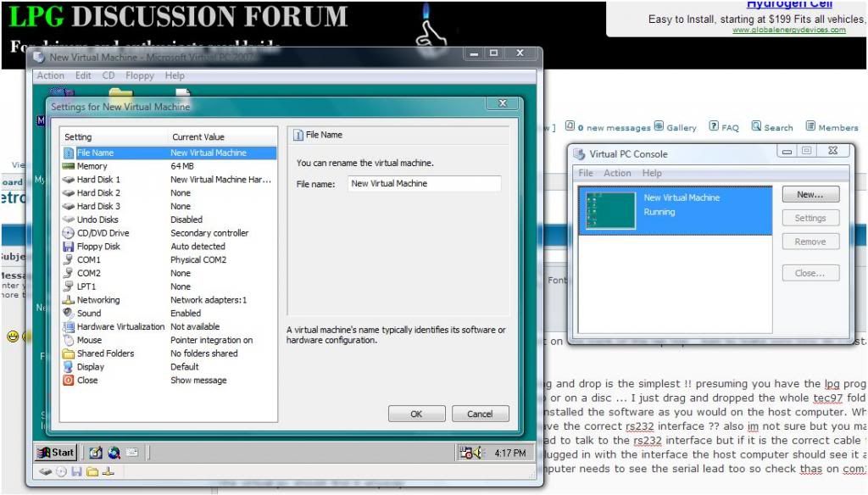Select the COM2 port setting icon
The height and width of the screenshot is (495, 868).
tap(69, 273)
